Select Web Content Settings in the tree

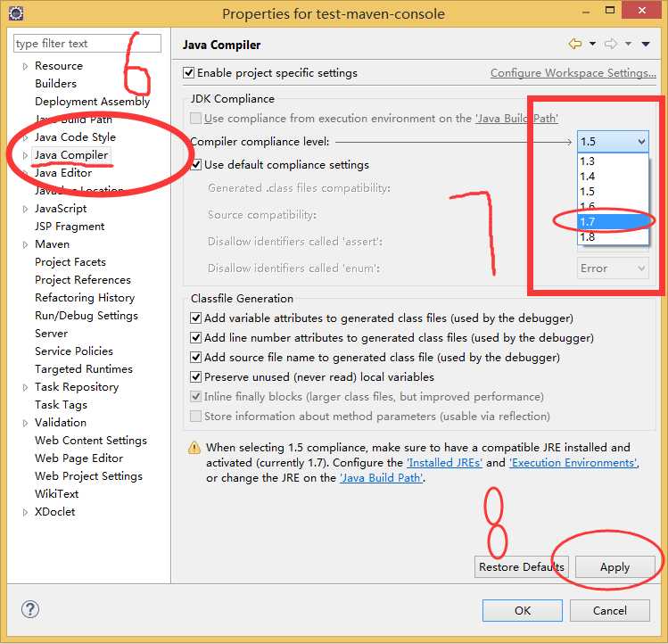(91, 441)
